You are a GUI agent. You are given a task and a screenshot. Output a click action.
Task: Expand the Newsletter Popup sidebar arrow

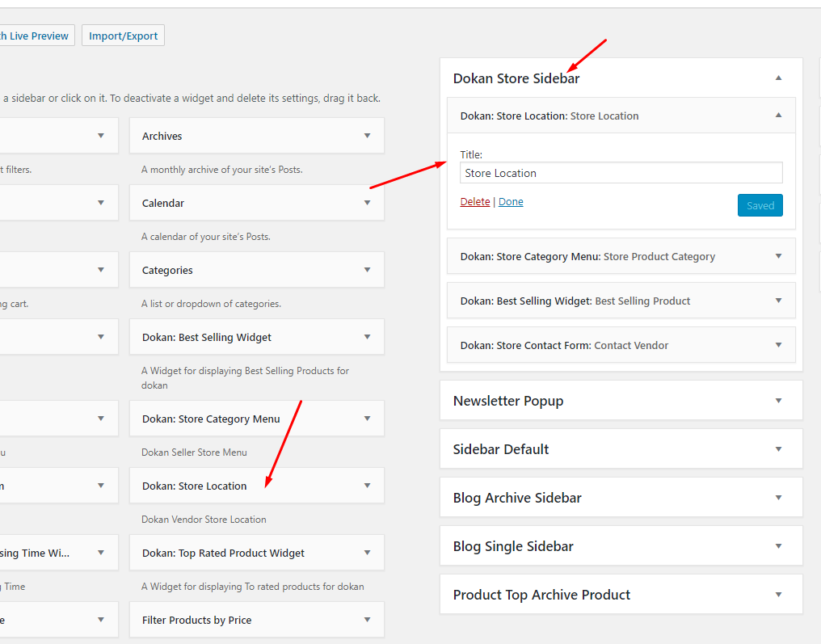click(x=779, y=401)
